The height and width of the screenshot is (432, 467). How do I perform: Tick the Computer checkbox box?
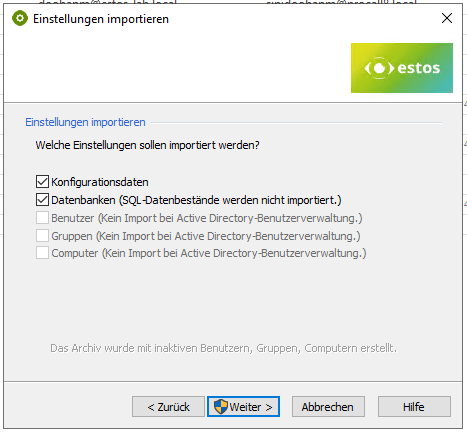pos(42,253)
